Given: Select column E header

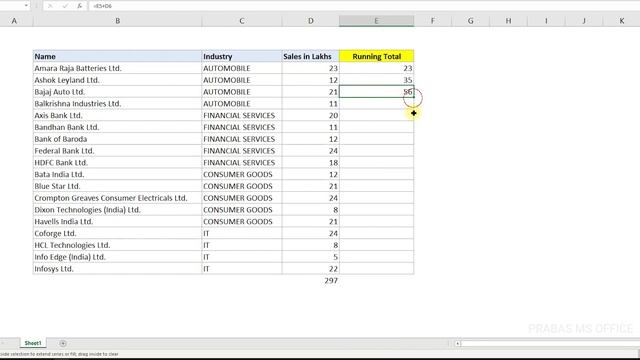Looking at the screenshot, I should tap(376, 21).
